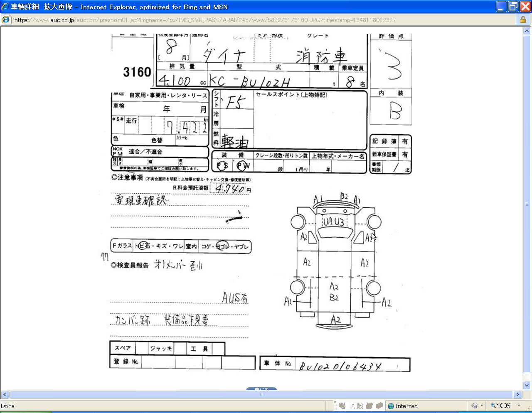Screen dimensions: 532x413
Task: Maximize the Internet Explorer window
Action: [513, 7]
